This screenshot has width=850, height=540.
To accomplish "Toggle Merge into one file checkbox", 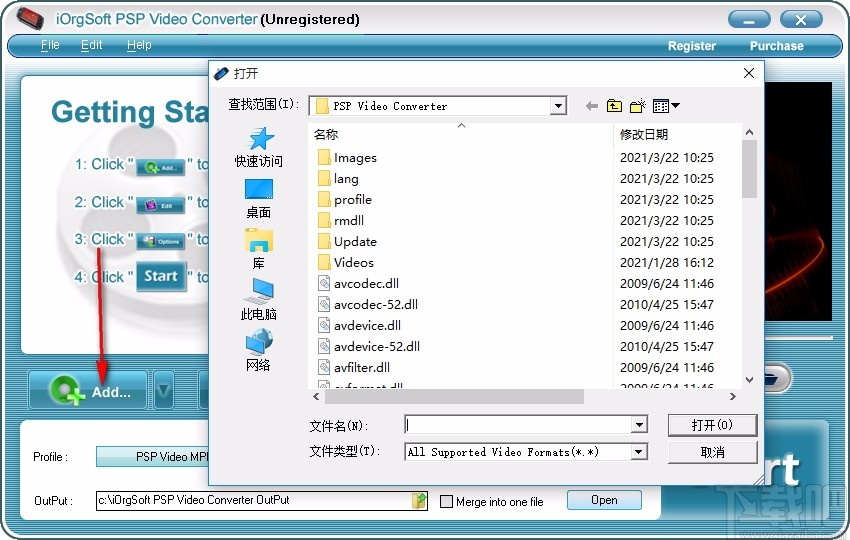I will 446,502.
